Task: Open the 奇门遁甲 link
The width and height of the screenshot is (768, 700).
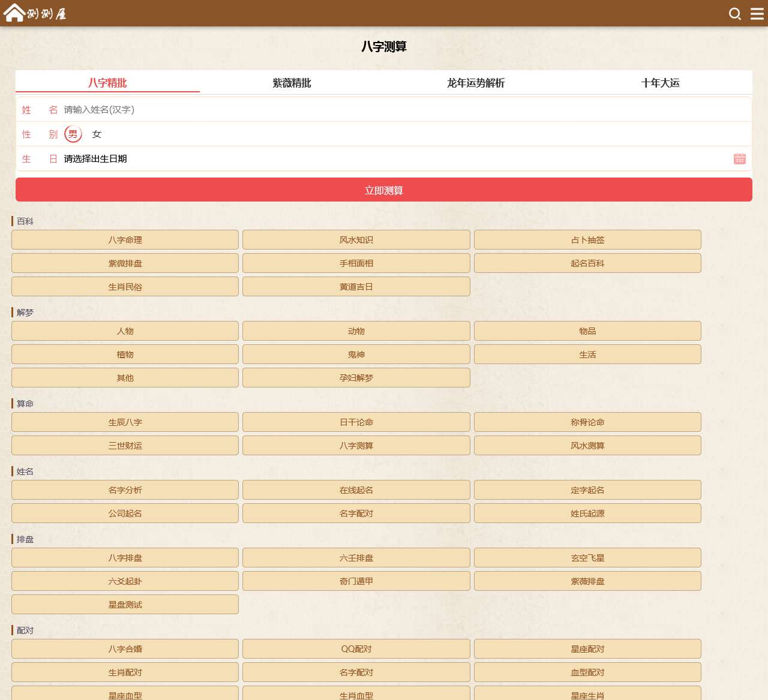Action: click(x=356, y=581)
